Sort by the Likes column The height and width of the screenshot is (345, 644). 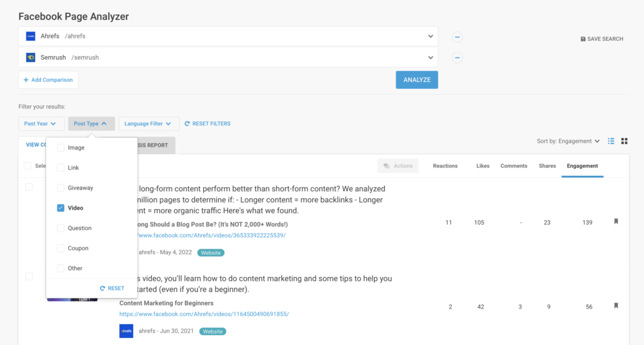[x=482, y=166]
